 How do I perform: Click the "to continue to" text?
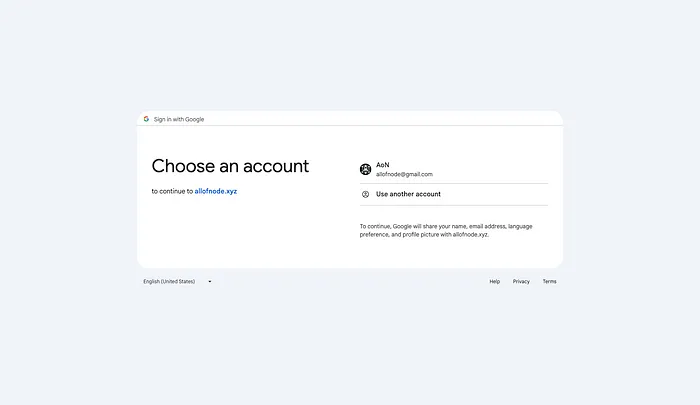(172, 191)
